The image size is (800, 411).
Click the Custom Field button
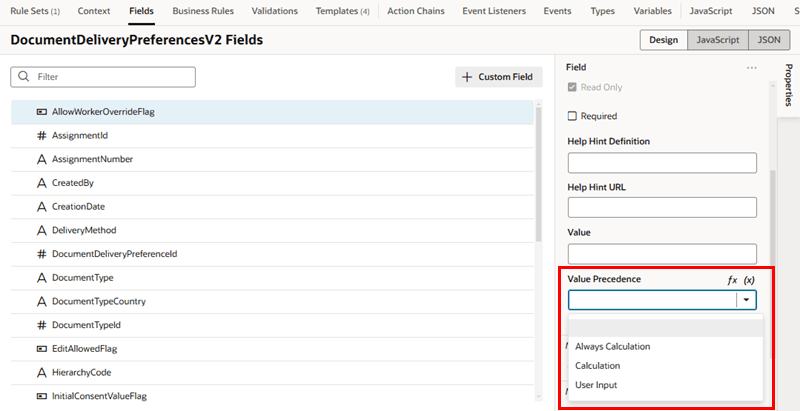pyautogui.click(x=498, y=77)
